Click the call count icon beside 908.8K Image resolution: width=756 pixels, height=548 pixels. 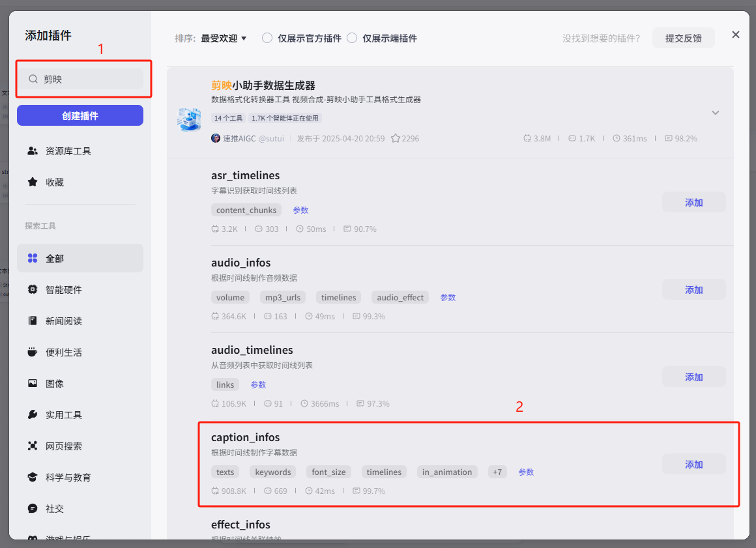215,491
